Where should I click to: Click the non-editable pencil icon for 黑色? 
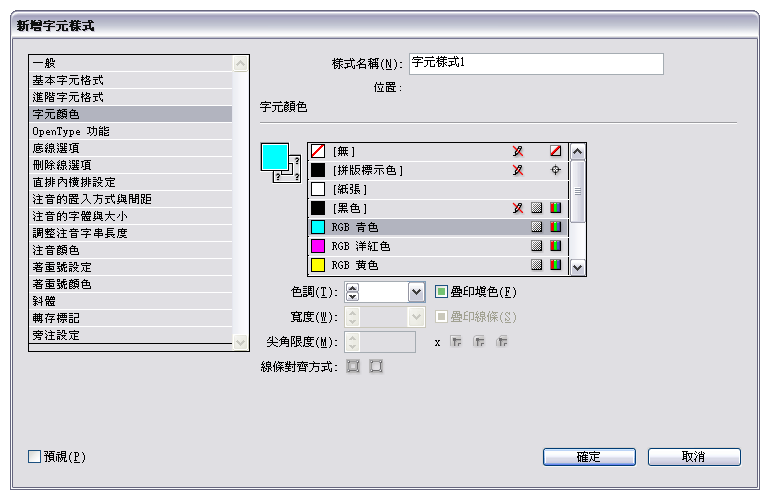pyautogui.click(x=518, y=208)
